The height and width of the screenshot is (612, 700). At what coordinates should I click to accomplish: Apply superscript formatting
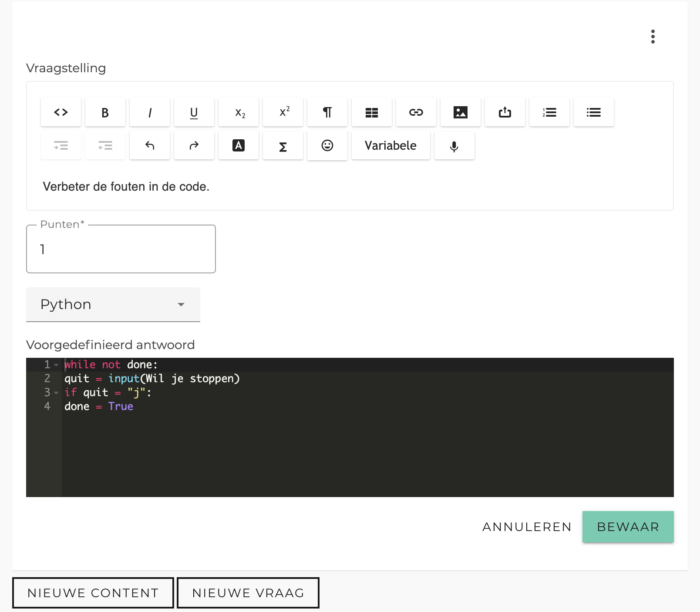(283, 112)
